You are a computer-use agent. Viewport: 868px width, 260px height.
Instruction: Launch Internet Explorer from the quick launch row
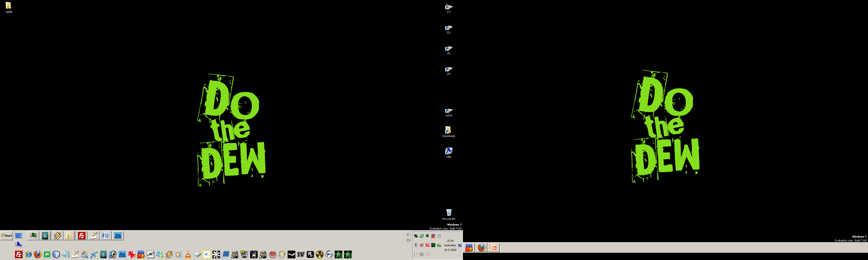28,255
